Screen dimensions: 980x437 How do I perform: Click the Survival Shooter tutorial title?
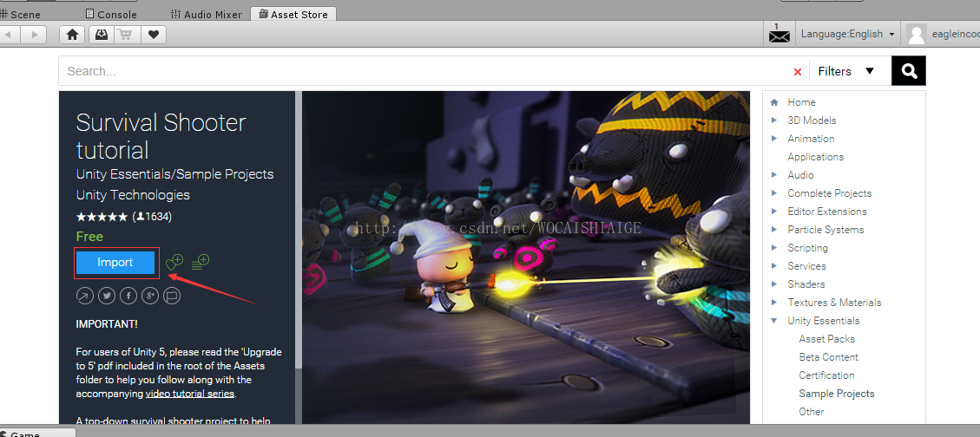[161, 136]
